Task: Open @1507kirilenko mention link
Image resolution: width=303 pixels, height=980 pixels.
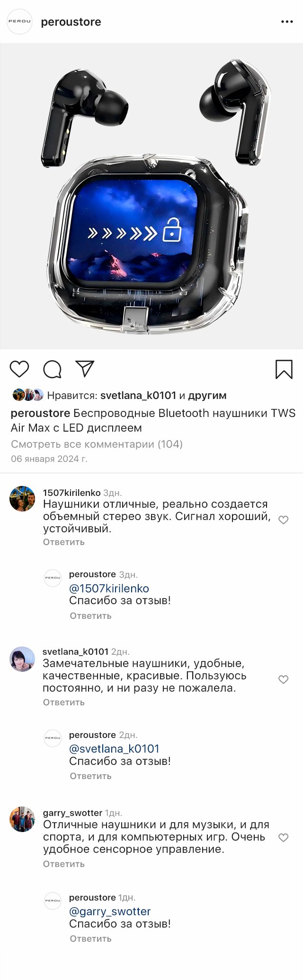Action: click(x=109, y=589)
